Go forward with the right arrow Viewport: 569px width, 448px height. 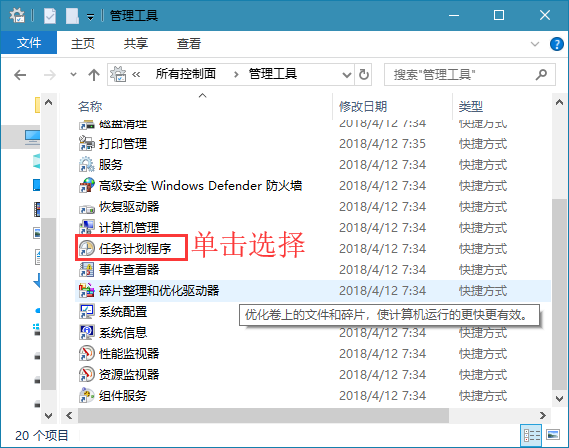tap(50, 75)
